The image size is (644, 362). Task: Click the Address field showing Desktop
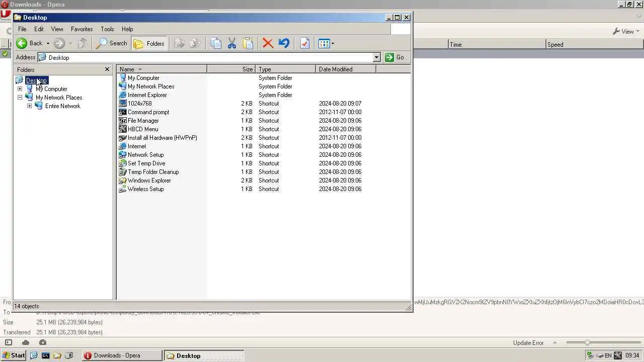click(205, 57)
